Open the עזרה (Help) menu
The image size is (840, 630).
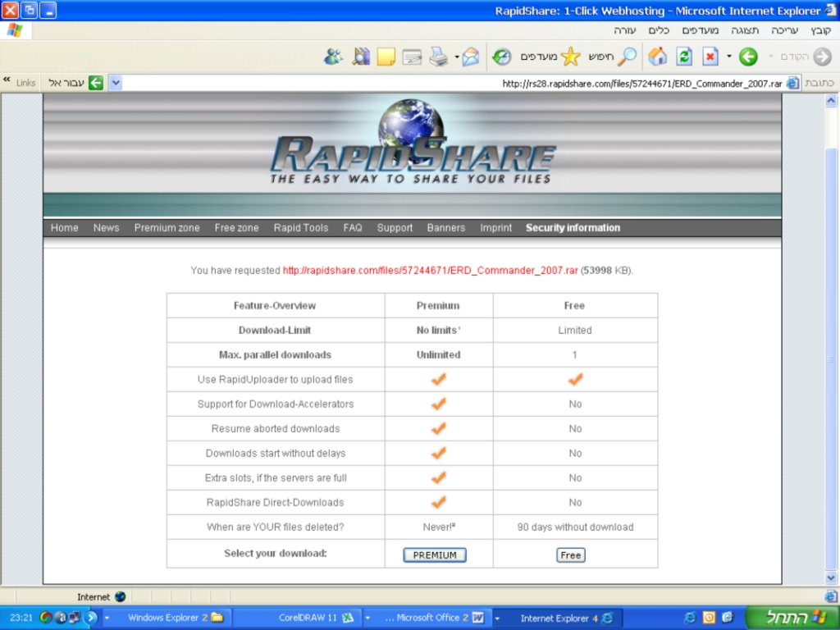point(624,30)
